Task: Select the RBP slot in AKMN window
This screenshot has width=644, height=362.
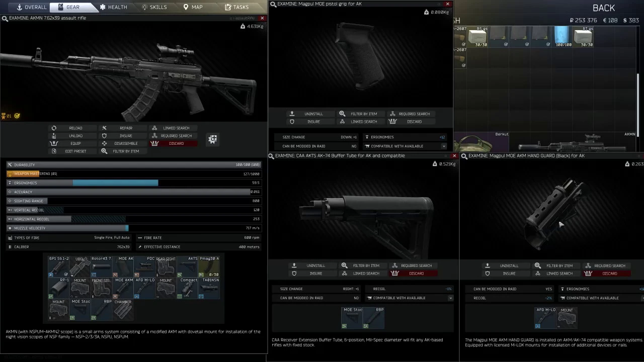Action: pyautogui.click(x=101, y=310)
